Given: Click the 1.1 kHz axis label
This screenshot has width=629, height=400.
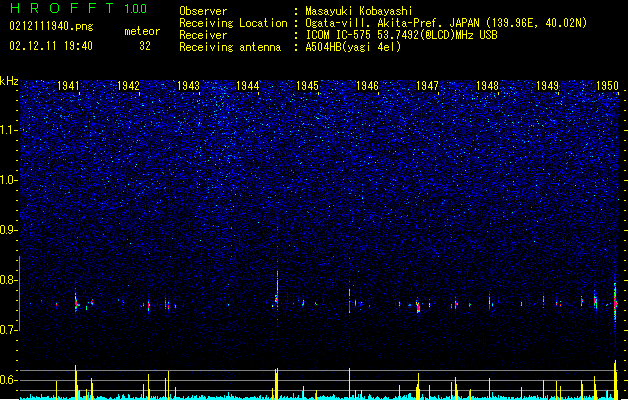Looking at the screenshot, I should coord(8,130).
